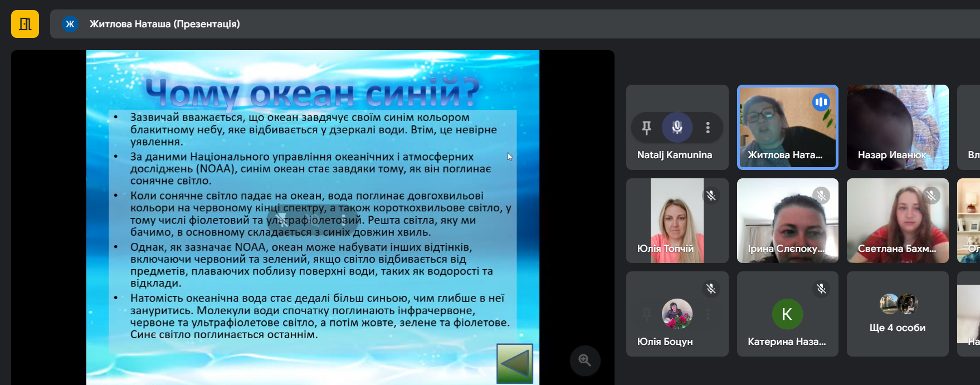Click muted mic icon on Юлія Боцун's tile

pos(711,289)
